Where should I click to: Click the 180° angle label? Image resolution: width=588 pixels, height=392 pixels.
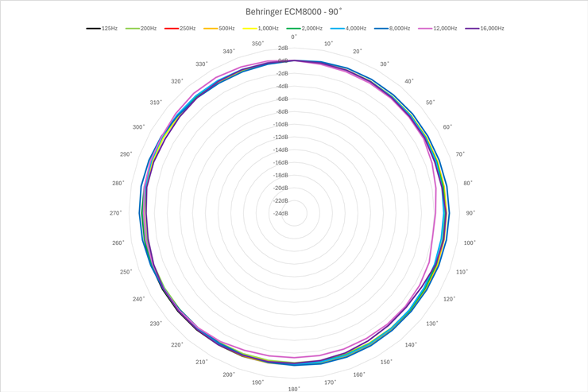tap(294, 389)
